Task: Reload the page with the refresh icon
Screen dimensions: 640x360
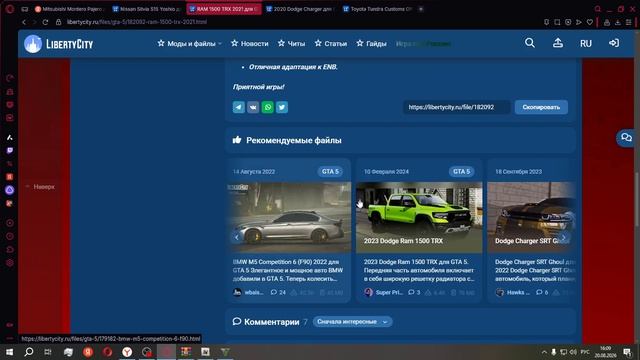Action: tap(45, 22)
